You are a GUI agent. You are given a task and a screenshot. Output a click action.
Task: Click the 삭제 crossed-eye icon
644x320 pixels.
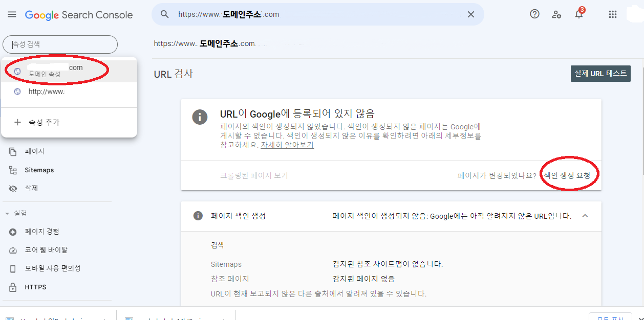(x=13, y=189)
